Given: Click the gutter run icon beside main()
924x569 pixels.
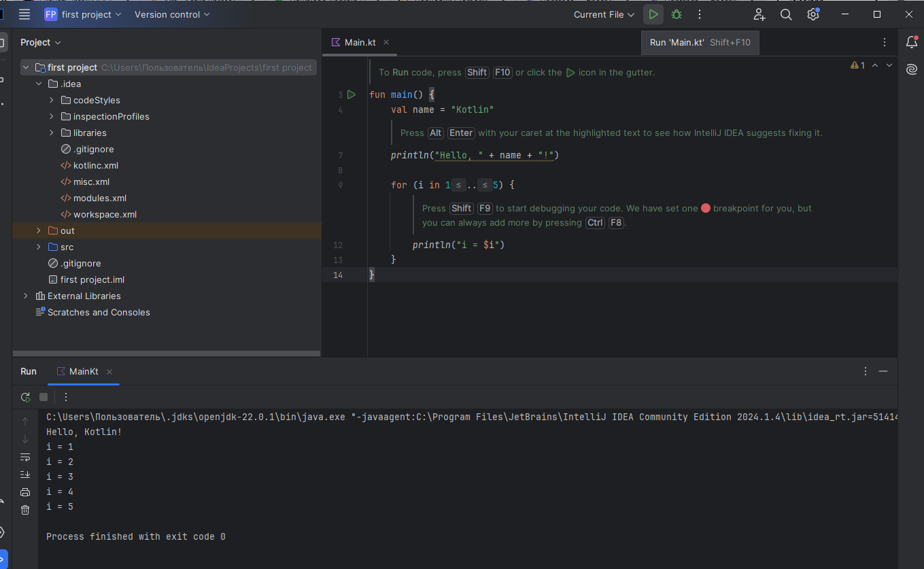Looking at the screenshot, I should tap(352, 94).
